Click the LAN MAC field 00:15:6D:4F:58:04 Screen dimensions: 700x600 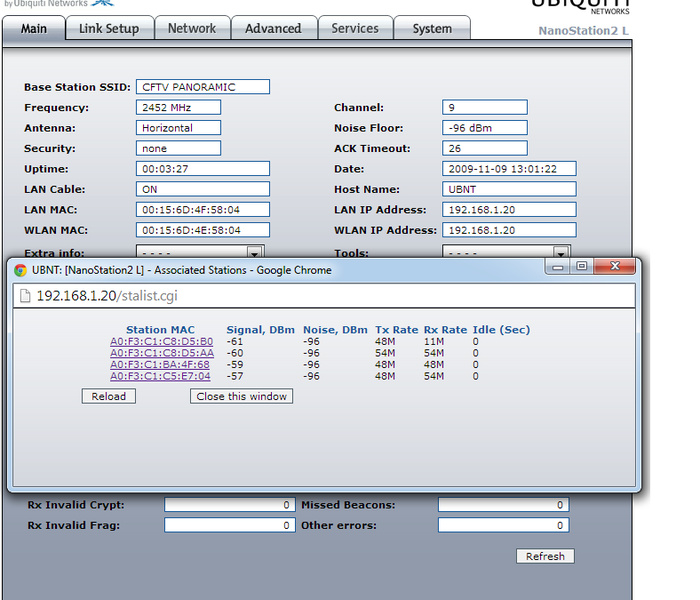[x=203, y=210]
